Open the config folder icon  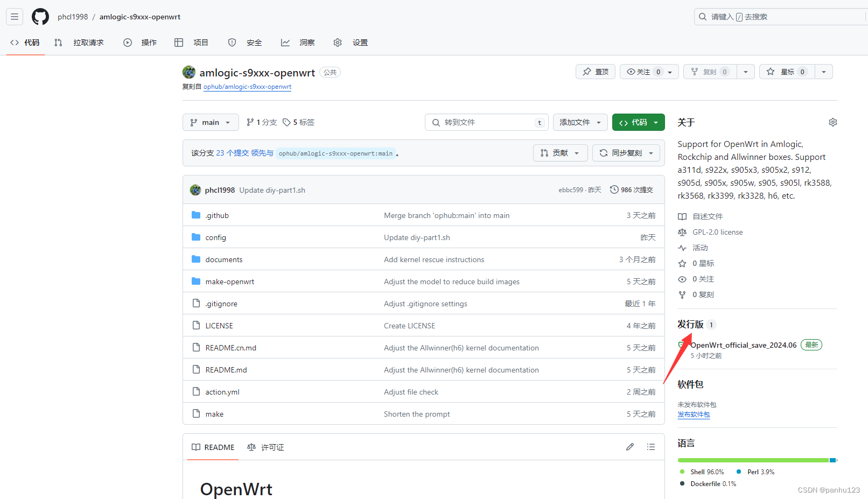196,237
